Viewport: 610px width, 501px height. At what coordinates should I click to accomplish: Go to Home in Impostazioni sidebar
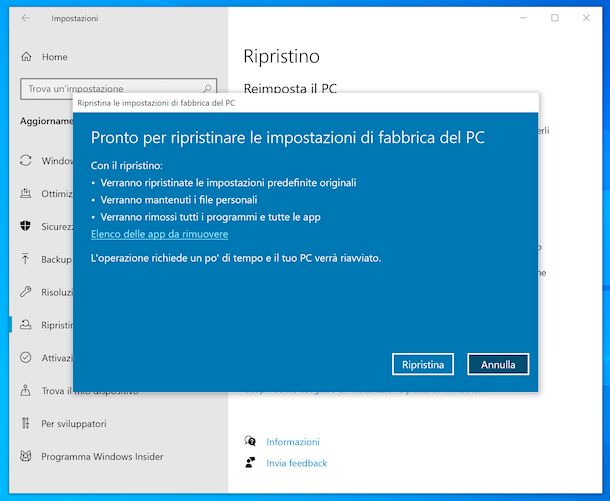(54, 57)
